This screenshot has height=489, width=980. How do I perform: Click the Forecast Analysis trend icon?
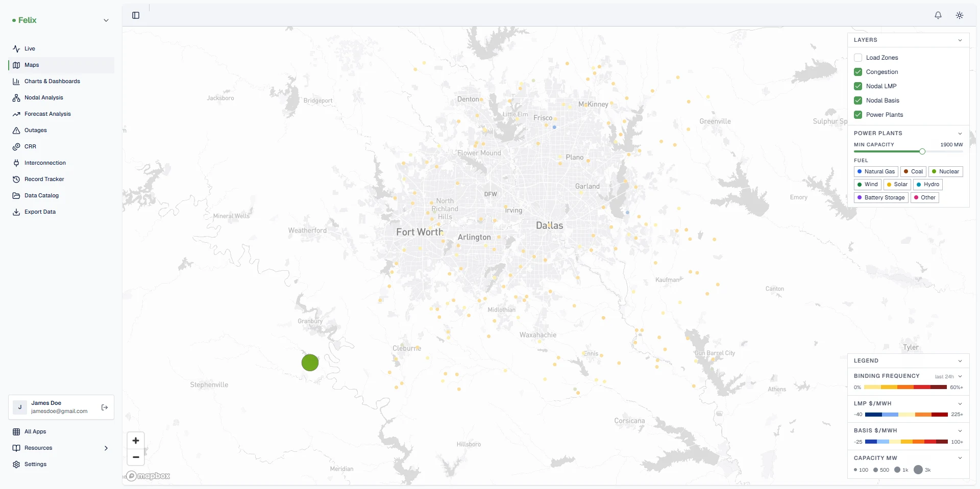[x=16, y=114]
